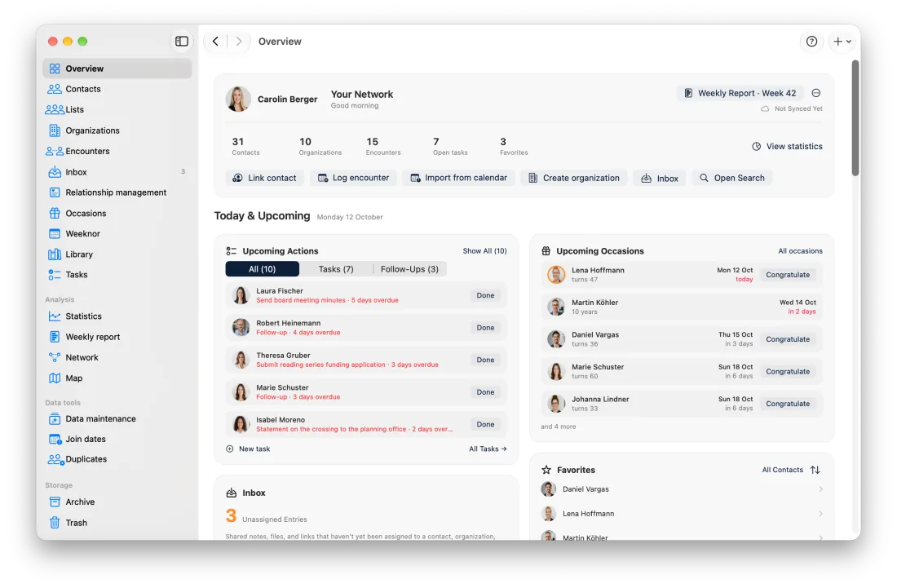897x588 pixels.
Task: Click View statistics link
Action: click(787, 147)
